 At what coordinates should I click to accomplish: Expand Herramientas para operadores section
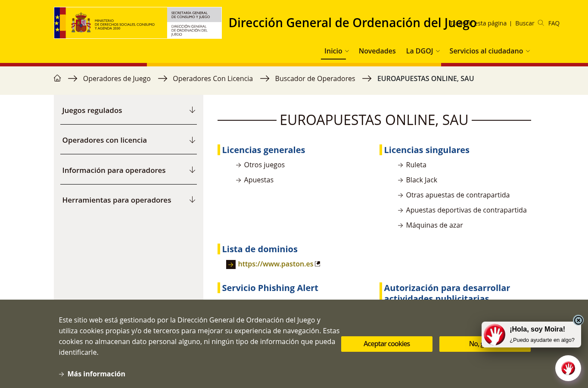coord(128,200)
